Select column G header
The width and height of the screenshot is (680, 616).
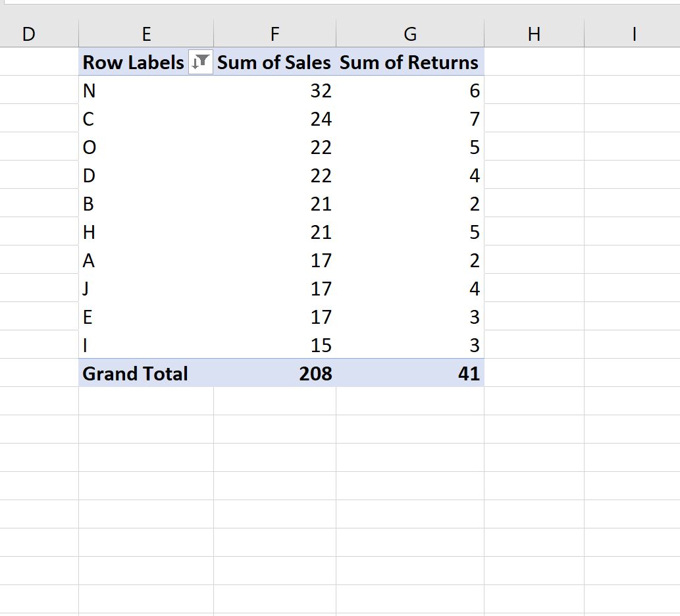point(410,34)
